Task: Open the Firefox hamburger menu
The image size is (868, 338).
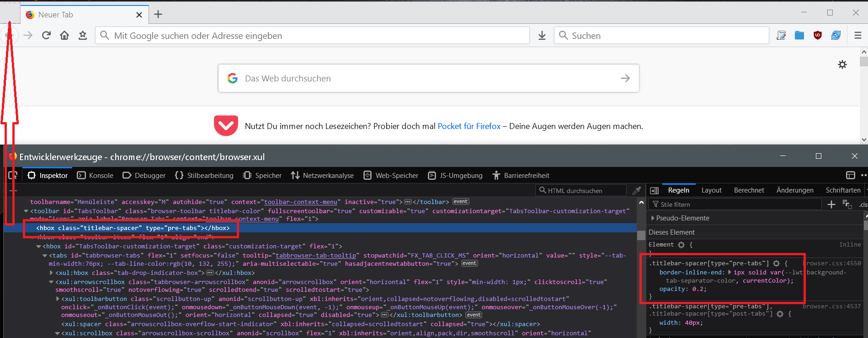Action: click(858, 35)
